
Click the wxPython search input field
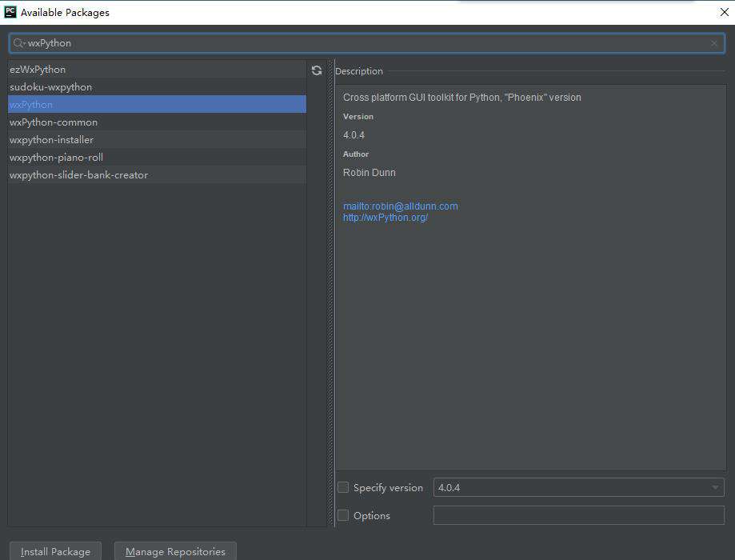pyautogui.click(x=366, y=43)
